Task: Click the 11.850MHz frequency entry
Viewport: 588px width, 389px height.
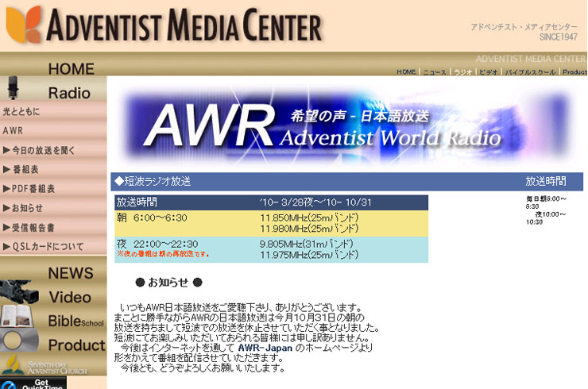Action: click(x=309, y=218)
